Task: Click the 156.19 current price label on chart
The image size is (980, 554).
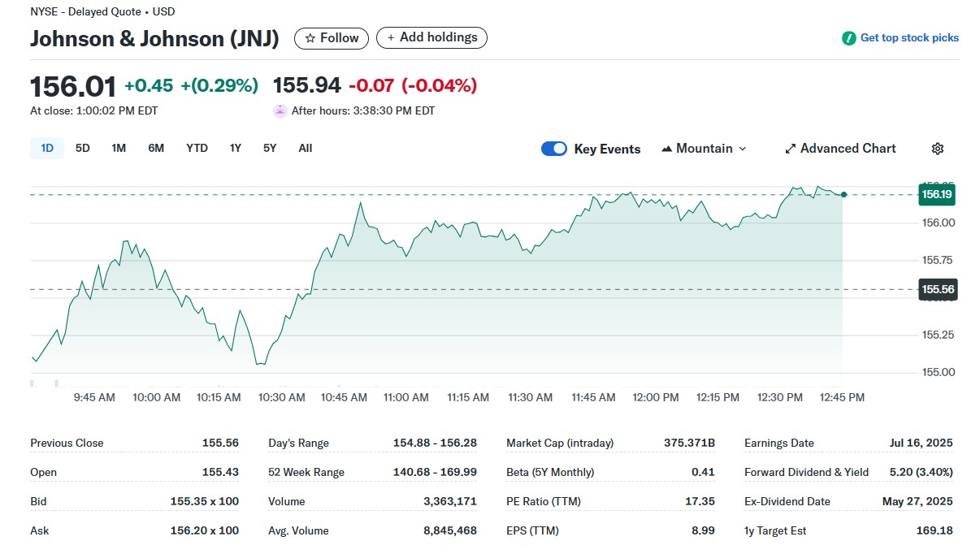Action: (937, 194)
